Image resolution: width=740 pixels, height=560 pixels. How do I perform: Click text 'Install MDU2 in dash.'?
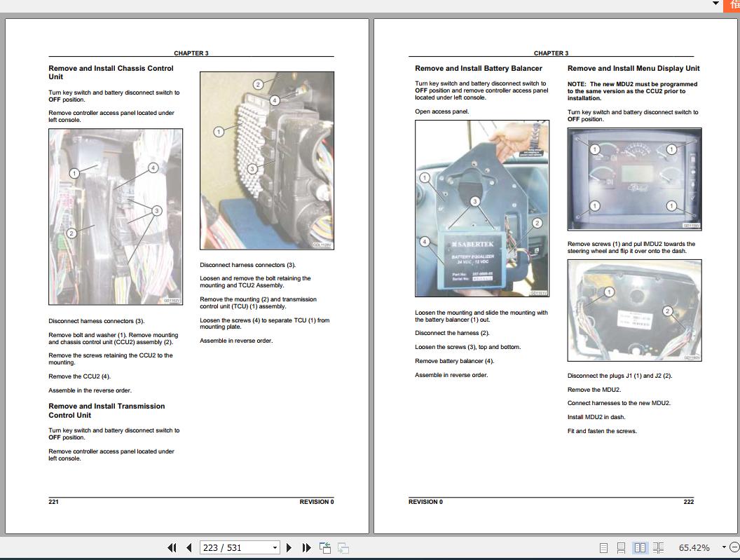tap(596, 417)
